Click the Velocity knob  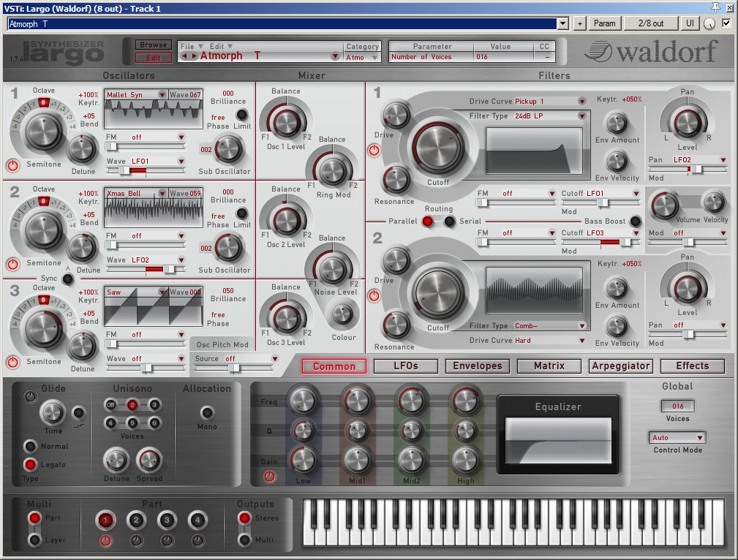click(x=714, y=203)
